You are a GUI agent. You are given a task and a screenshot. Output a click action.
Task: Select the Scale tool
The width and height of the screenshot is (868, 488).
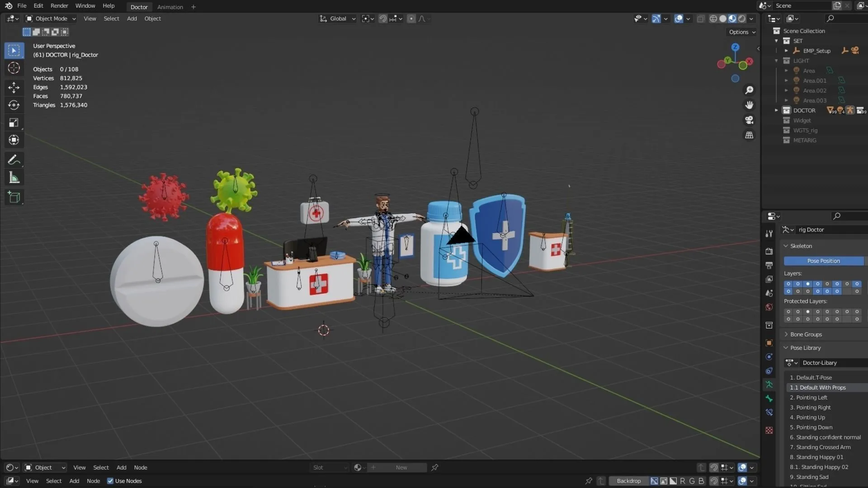click(14, 122)
